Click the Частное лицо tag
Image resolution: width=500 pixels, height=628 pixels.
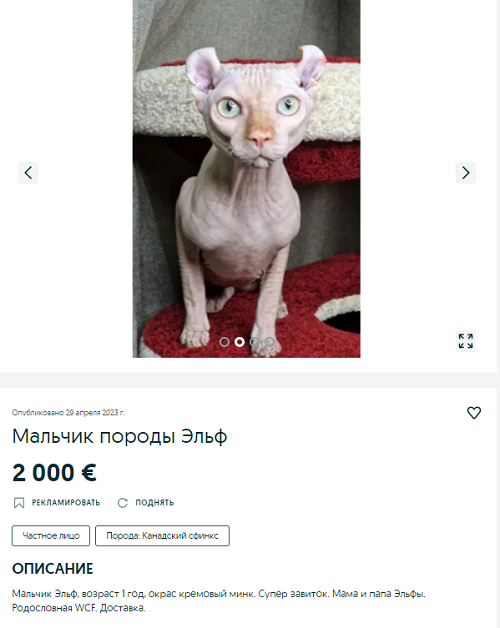coord(51,535)
